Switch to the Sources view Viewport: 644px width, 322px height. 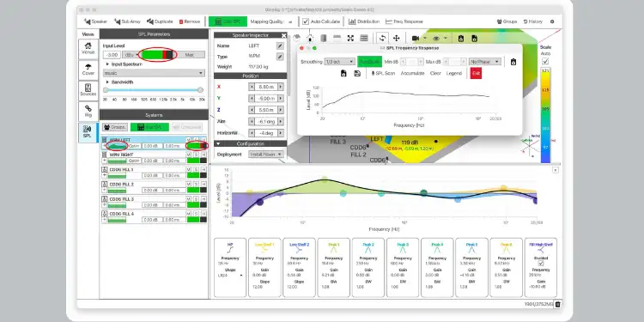pyautogui.click(x=88, y=91)
